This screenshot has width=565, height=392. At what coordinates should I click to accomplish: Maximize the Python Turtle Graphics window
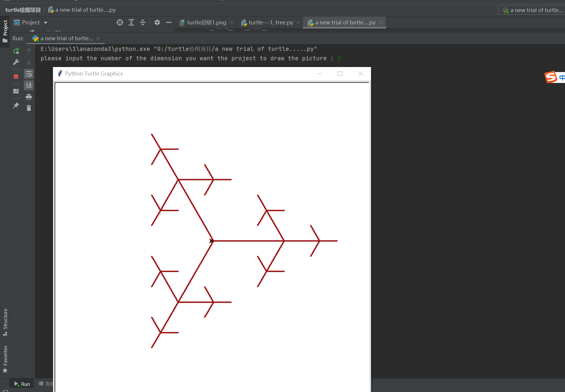tap(340, 74)
